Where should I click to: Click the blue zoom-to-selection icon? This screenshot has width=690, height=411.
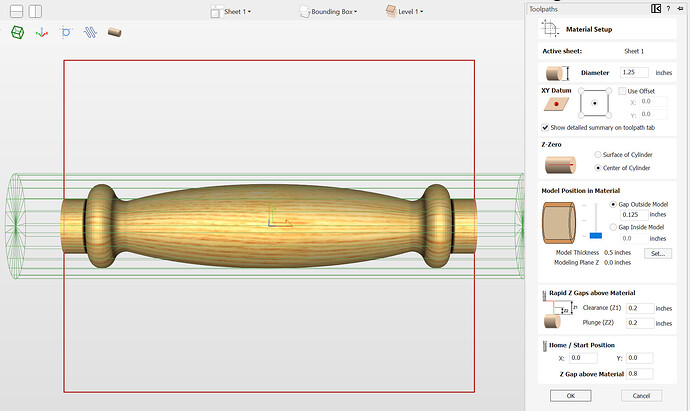(66, 32)
